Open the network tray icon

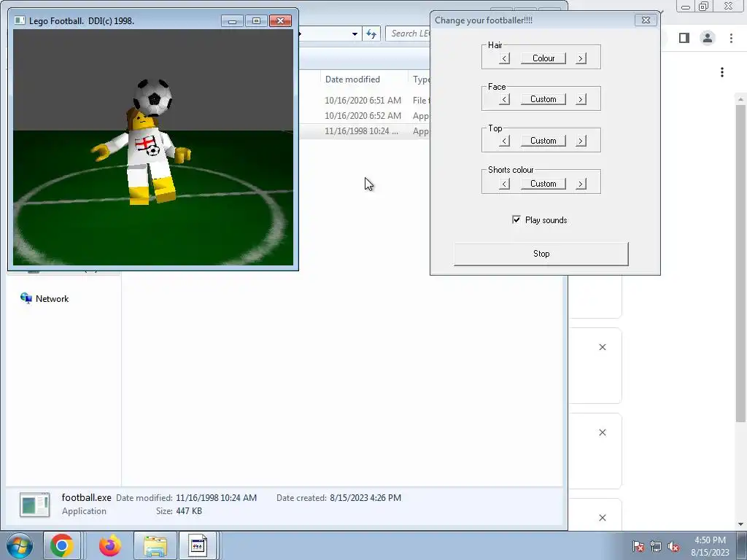tap(656, 546)
